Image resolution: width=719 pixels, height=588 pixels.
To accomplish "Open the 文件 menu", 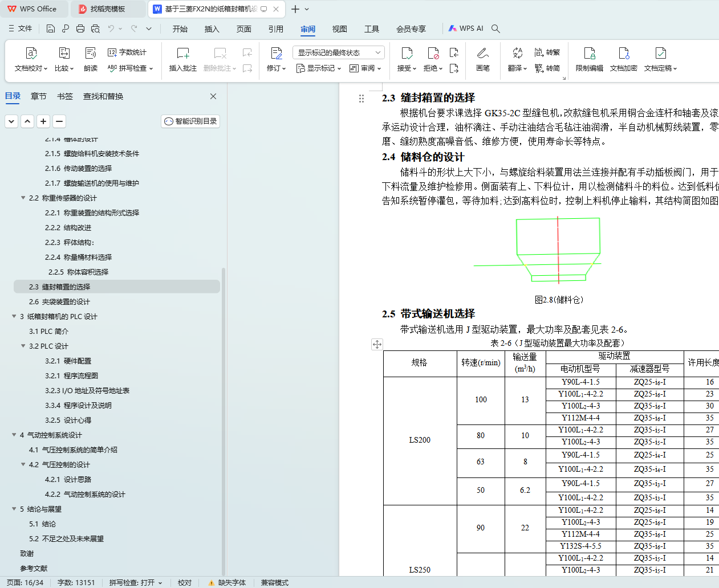I will [x=21, y=28].
